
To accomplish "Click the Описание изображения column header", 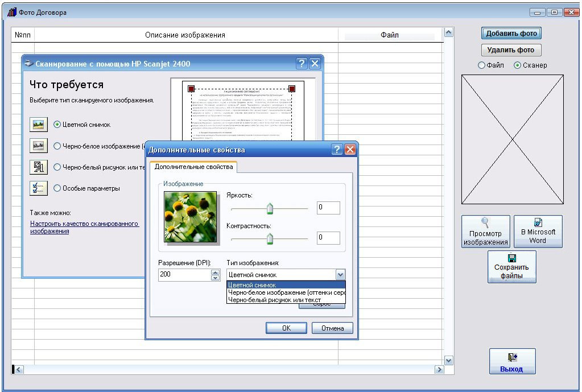I will click(x=185, y=35).
